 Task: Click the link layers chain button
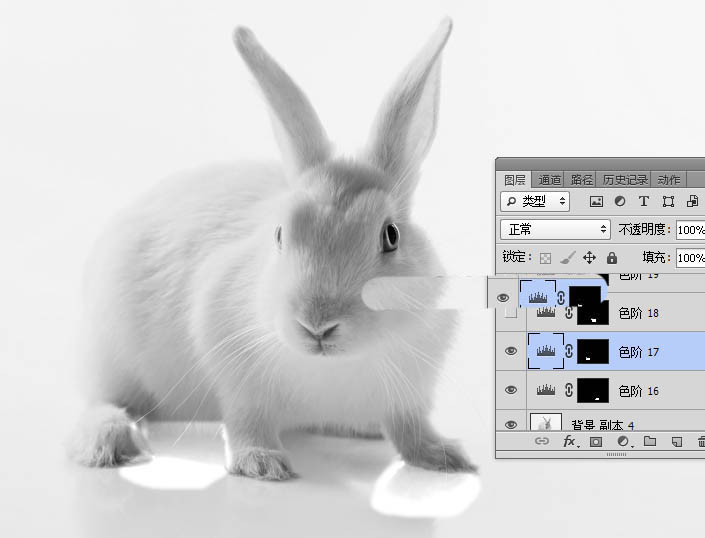(x=542, y=441)
